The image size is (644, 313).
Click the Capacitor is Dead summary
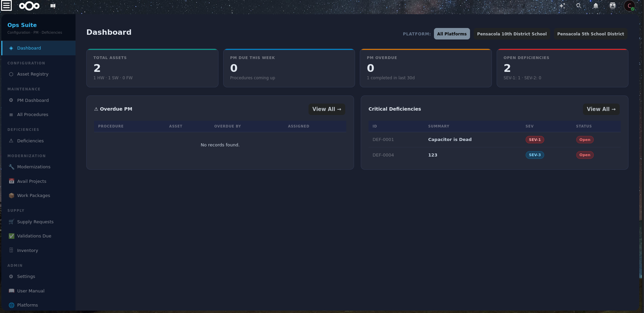450,140
